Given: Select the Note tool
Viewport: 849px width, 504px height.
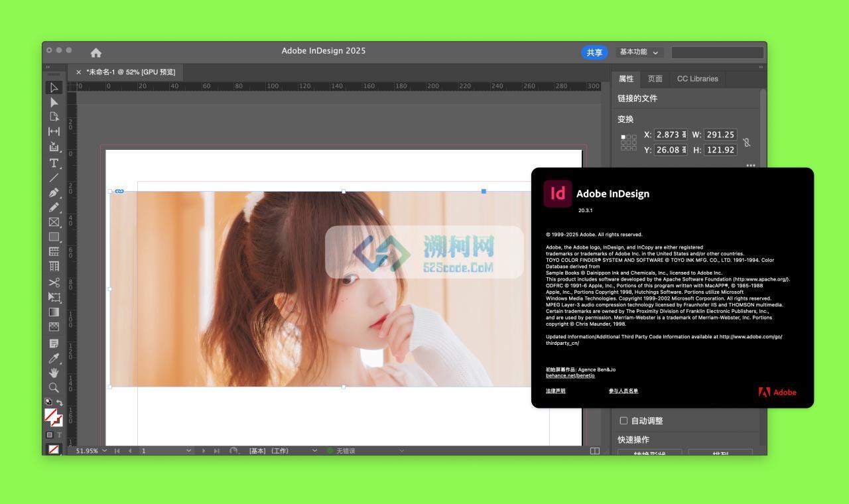Looking at the screenshot, I should (x=54, y=344).
